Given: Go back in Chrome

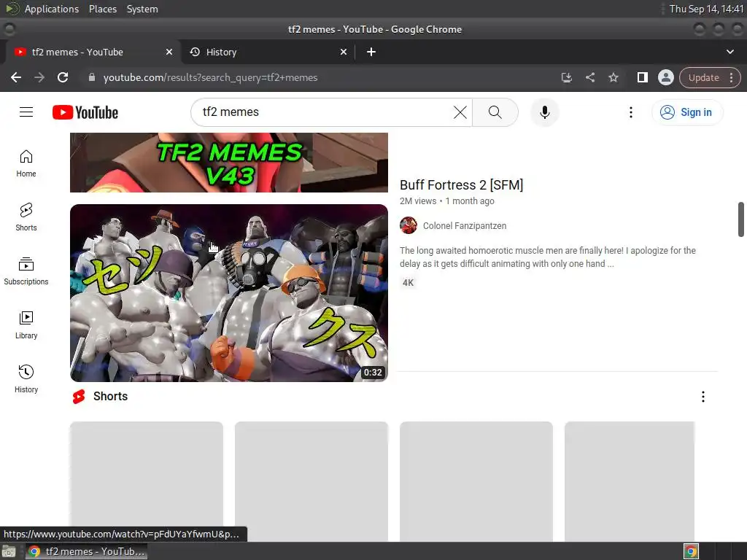Looking at the screenshot, I should pyautogui.click(x=16, y=77).
